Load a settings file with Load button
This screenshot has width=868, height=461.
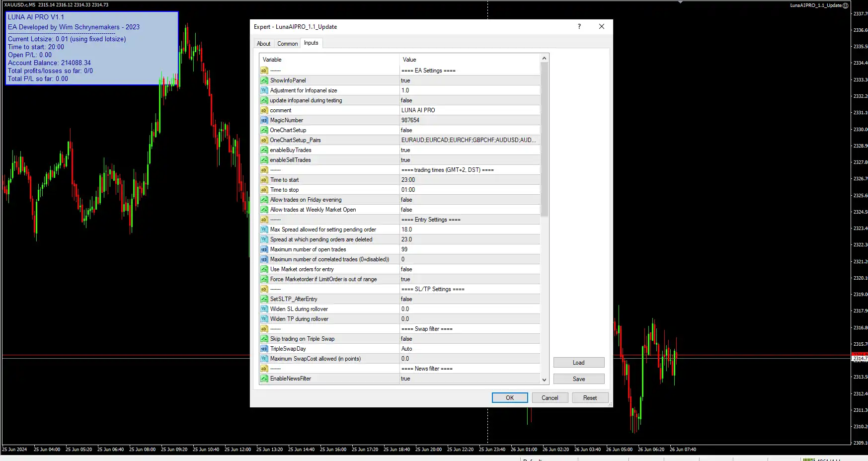click(x=579, y=363)
